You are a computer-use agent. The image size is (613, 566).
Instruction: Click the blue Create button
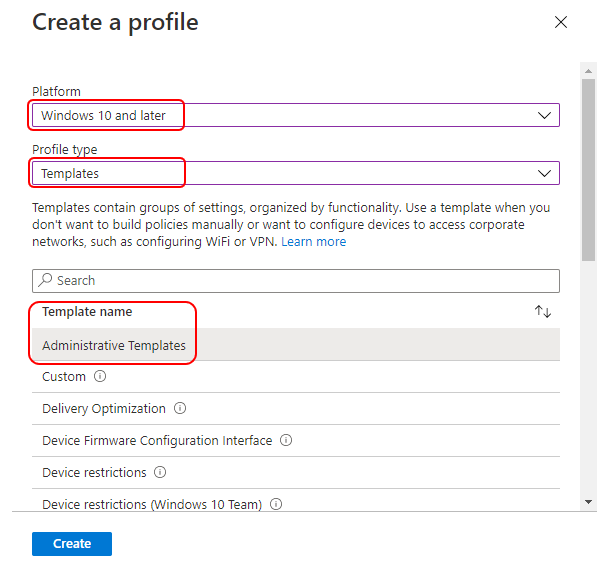pos(72,544)
